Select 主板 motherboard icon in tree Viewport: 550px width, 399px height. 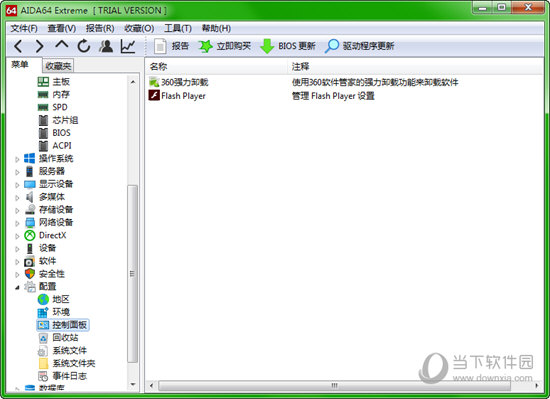(x=43, y=82)
